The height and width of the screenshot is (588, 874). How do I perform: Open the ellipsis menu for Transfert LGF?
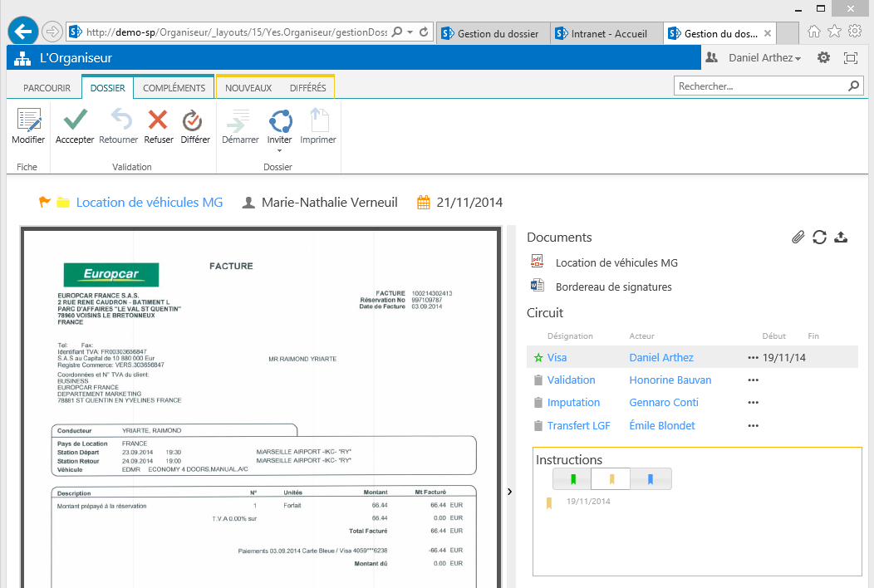coord(753,426)
